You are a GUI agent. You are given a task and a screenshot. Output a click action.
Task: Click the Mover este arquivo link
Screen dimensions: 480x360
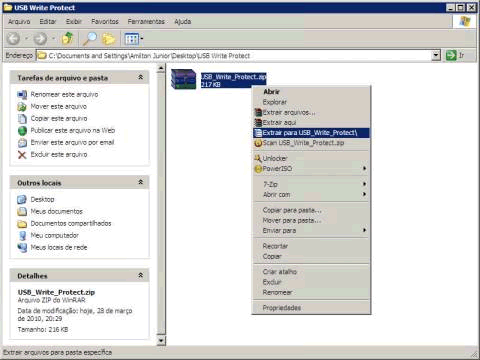pyautogui.click(x=59, y=107)
